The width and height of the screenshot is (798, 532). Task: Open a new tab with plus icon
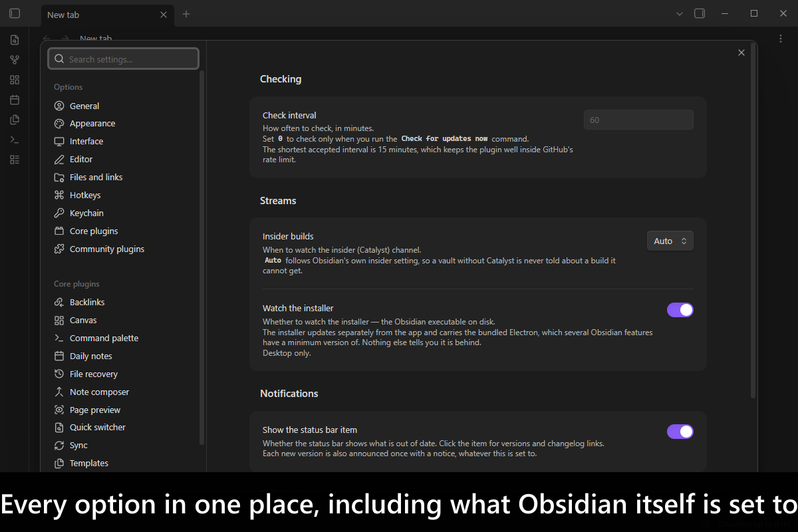[x=186, y=14]
